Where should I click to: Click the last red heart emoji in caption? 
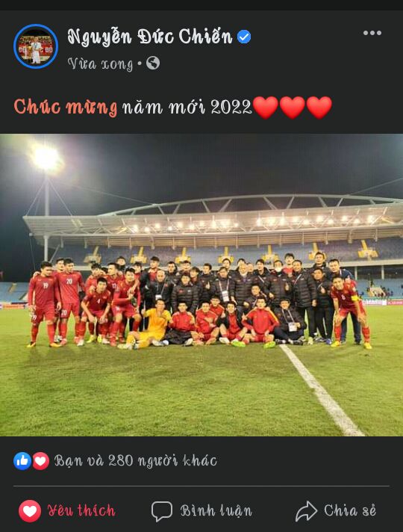[x=319, y=107]
